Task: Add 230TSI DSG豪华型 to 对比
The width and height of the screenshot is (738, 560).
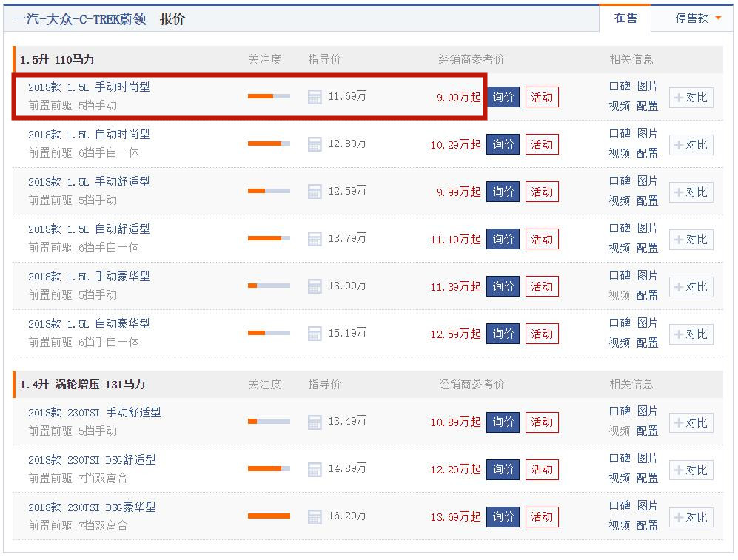Action: [x=691, y=518]
